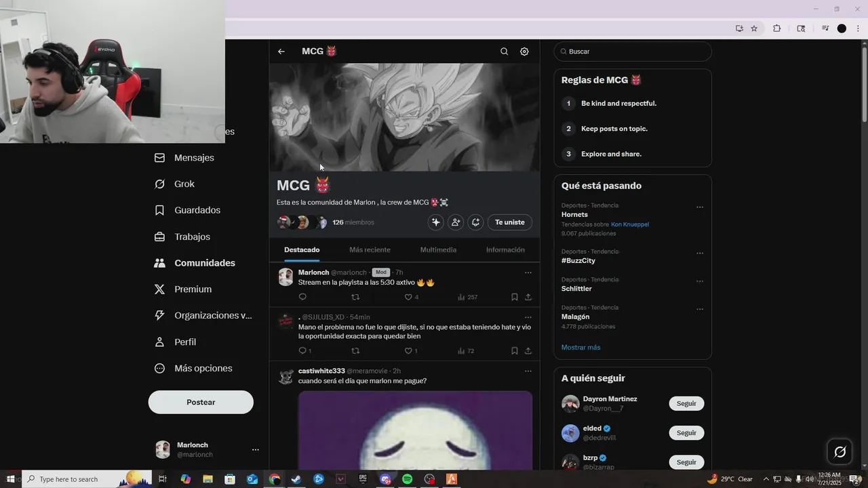Open the Kon Knueppel trend link
The height and width of the screenshot is (488, 868).
click(630, 224)
